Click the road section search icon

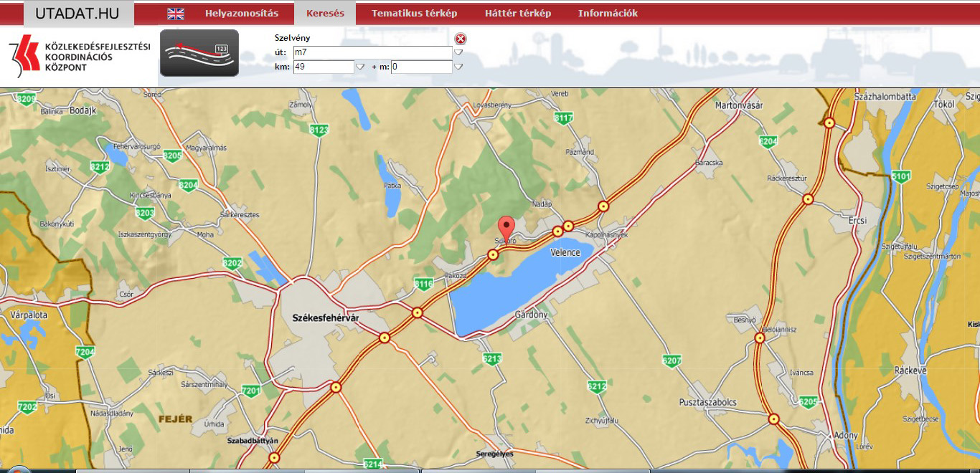point(199,53)
